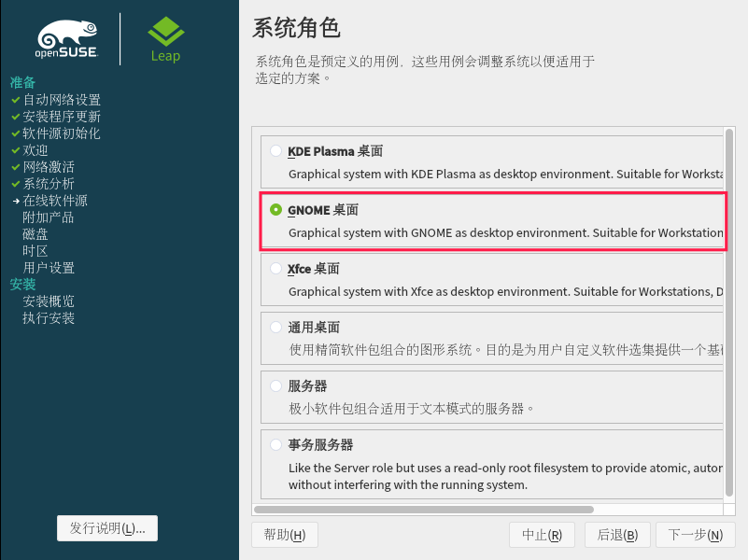The width and height of the screenshot is (748, 560).
Task: Click the 准备 section heading
Action: tap(23, 82)
